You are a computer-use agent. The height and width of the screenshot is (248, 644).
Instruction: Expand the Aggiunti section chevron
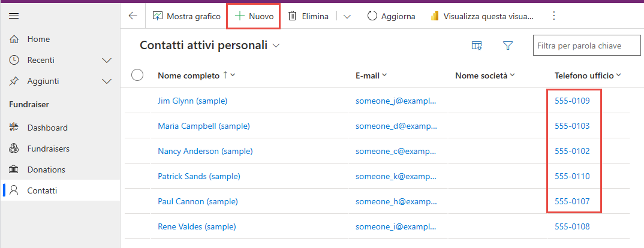[x=107, y=81]
